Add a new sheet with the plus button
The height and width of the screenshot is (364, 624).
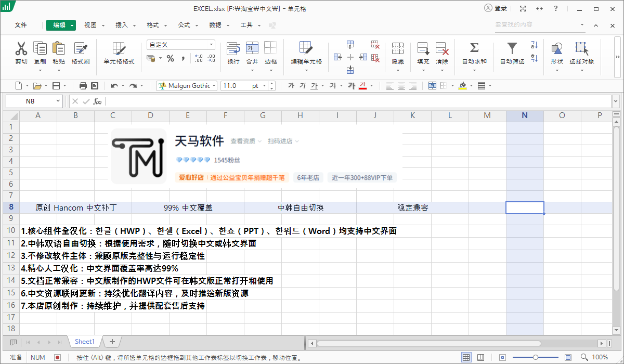[112, 342]
